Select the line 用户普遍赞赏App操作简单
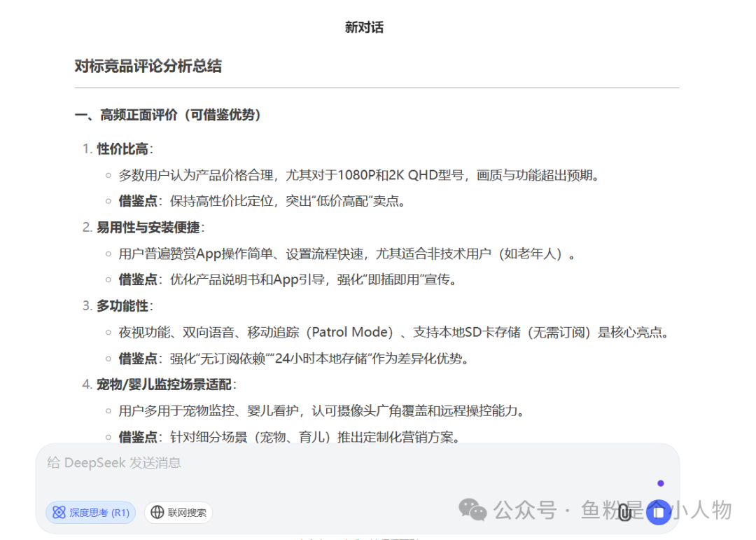756x540 pixels. point(346,254)
